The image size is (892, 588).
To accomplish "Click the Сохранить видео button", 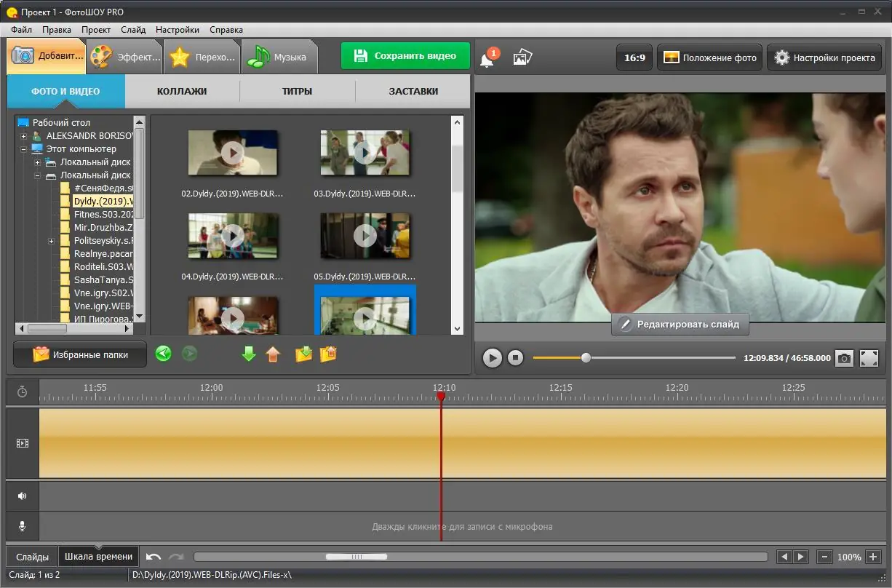I will click(405, 56).
